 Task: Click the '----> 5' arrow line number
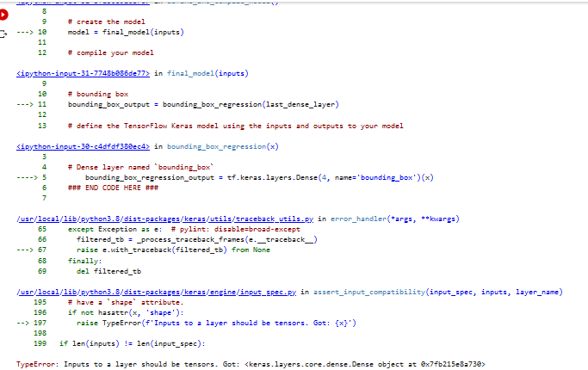coord(32,178)
